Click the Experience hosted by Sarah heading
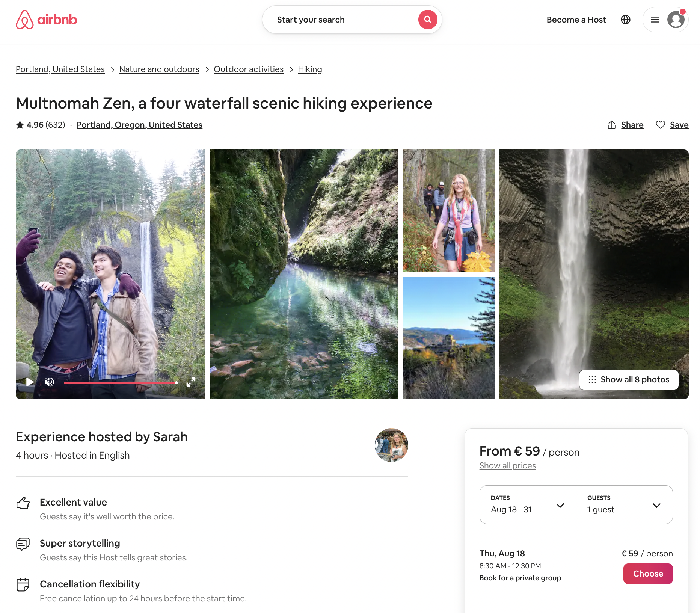Viewport: 700px width, 613px height. coord(101,437)
